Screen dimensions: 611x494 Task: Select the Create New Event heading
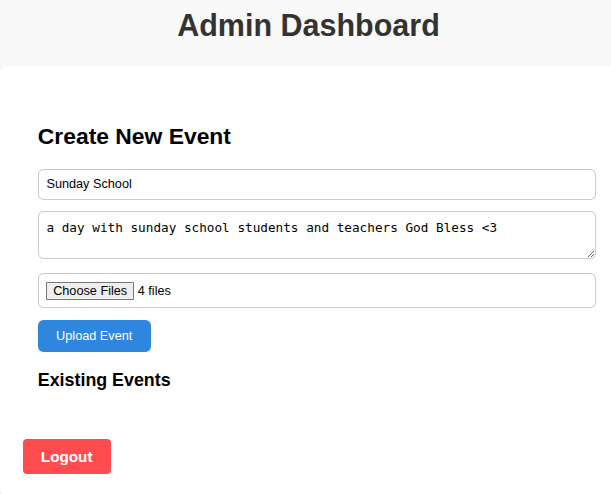pos(134,137)
